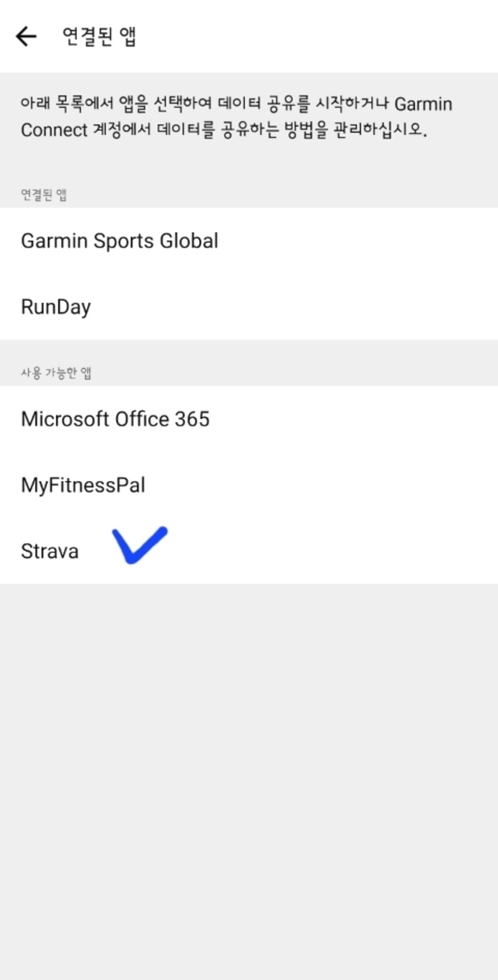The image size is (498, 980).
Task: Choose Strava to start data sharing
Action: click(x=50, y=551)
